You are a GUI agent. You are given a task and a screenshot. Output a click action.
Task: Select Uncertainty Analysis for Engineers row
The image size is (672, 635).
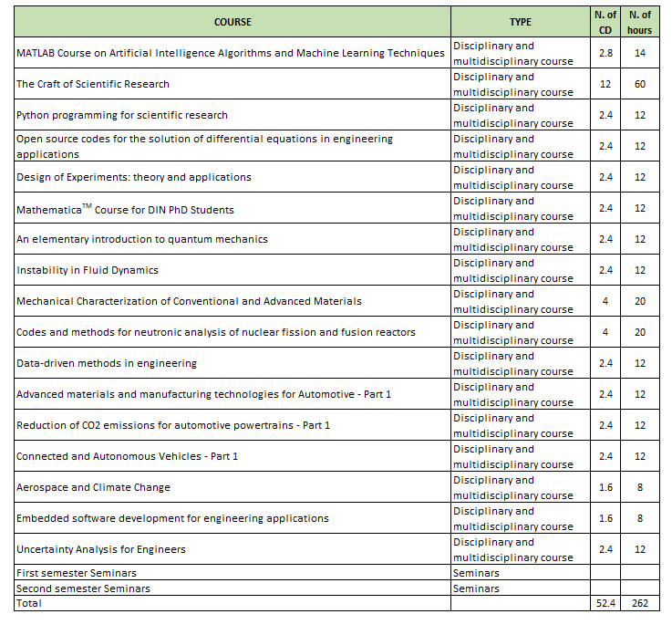101,549
